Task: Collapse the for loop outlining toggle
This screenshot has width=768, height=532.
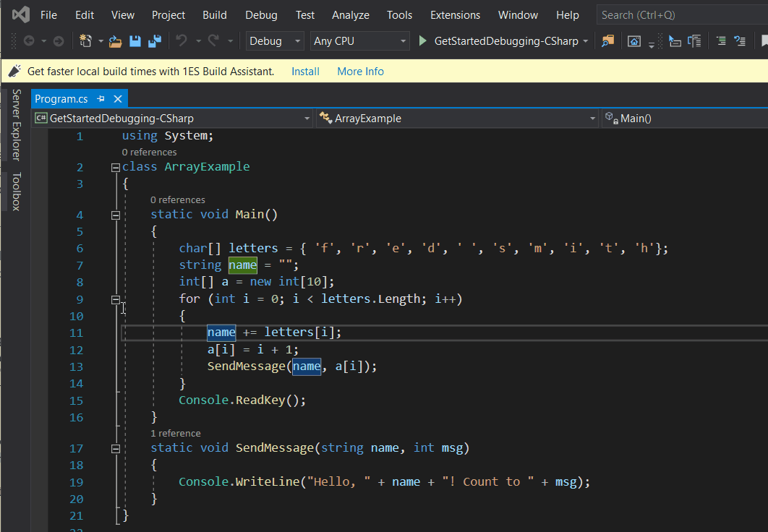Action: click(x=114, y=299)
